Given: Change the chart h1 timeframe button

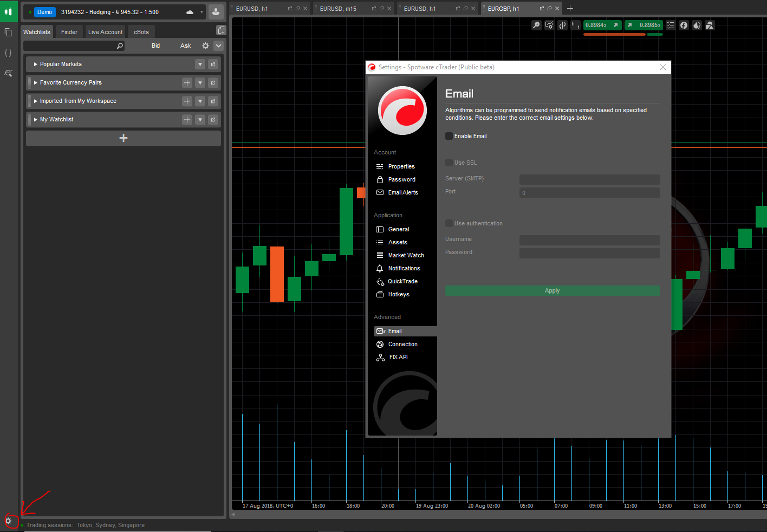Looking at the screenshot, I should click(x=575, y=25).
